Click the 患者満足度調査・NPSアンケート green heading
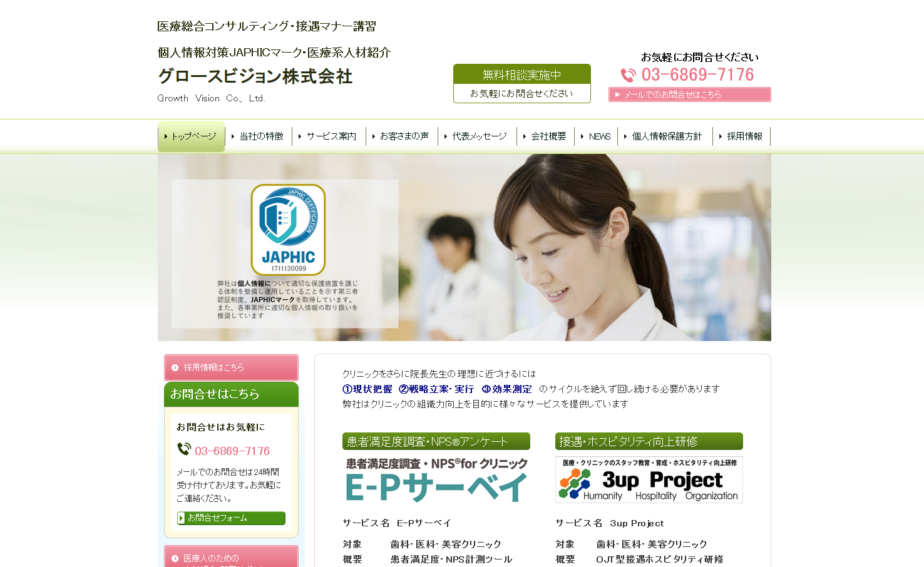The width and height of the screenshot is (924, 567). [436, 442]
